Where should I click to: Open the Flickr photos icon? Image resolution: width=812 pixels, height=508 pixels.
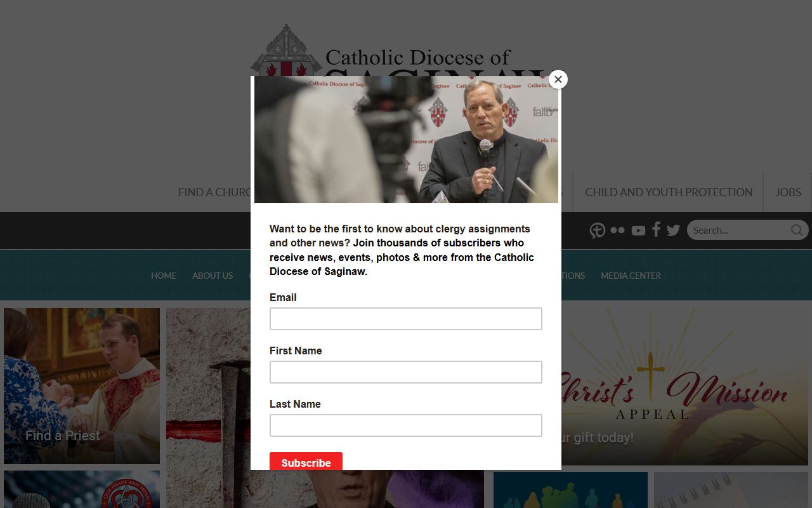[617, 231]
